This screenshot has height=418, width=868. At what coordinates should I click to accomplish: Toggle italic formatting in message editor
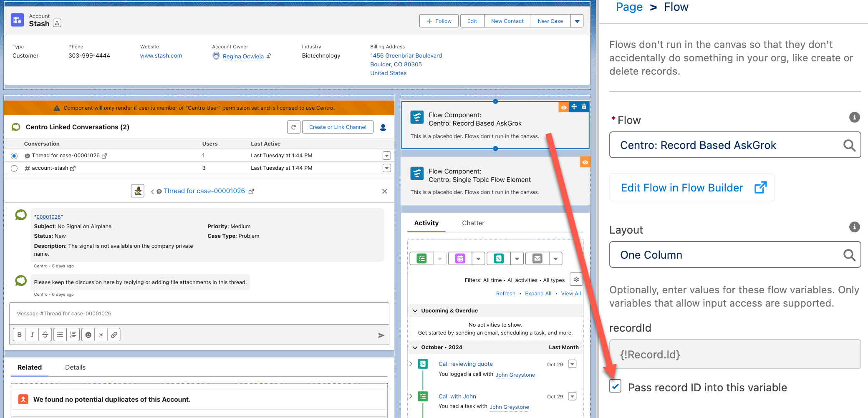pyautogui.click(x=32, y=335)
